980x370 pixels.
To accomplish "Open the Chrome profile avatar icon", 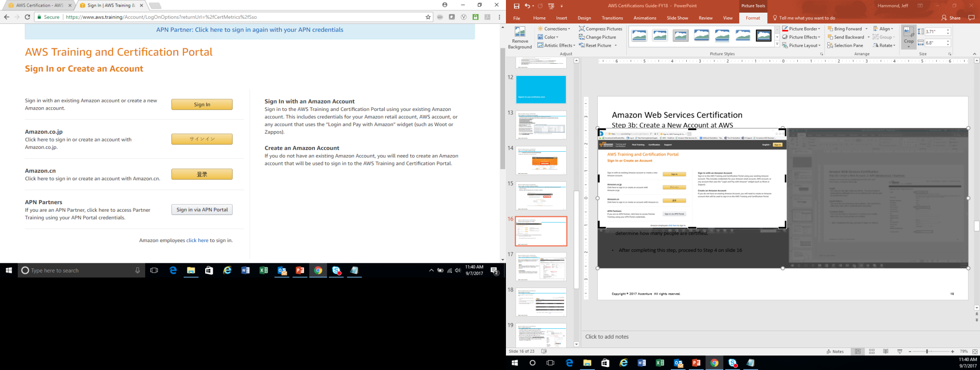I will click(445, 5).
